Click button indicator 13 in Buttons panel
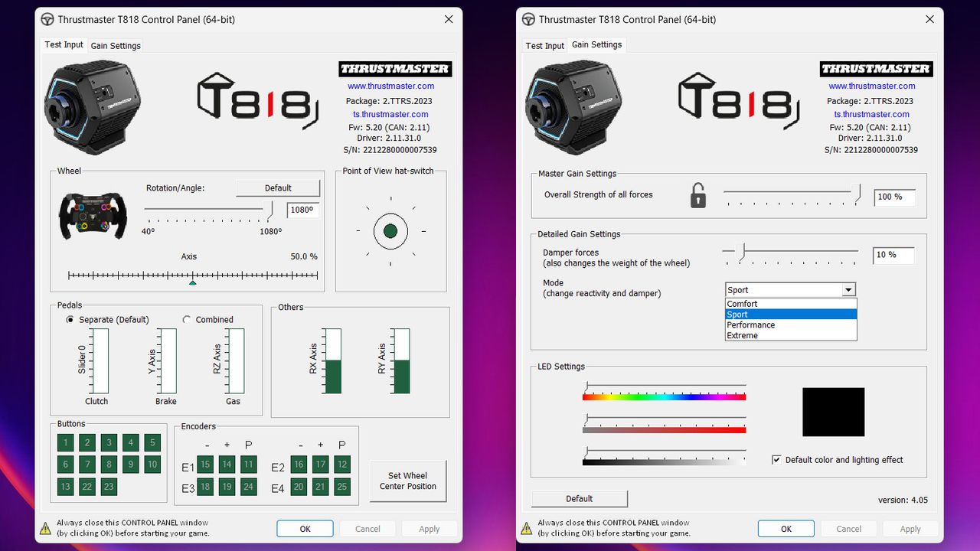Image resolution: width=980 pixels, height=551 pixels. point(66,486)
